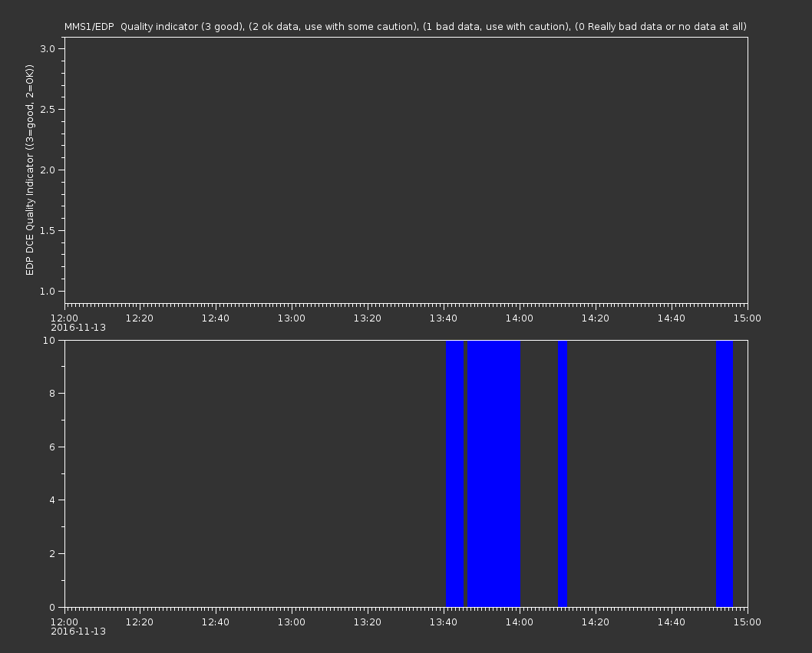
Task: Click the 13:00 time label under lower plot
Action: coord(292,622)
